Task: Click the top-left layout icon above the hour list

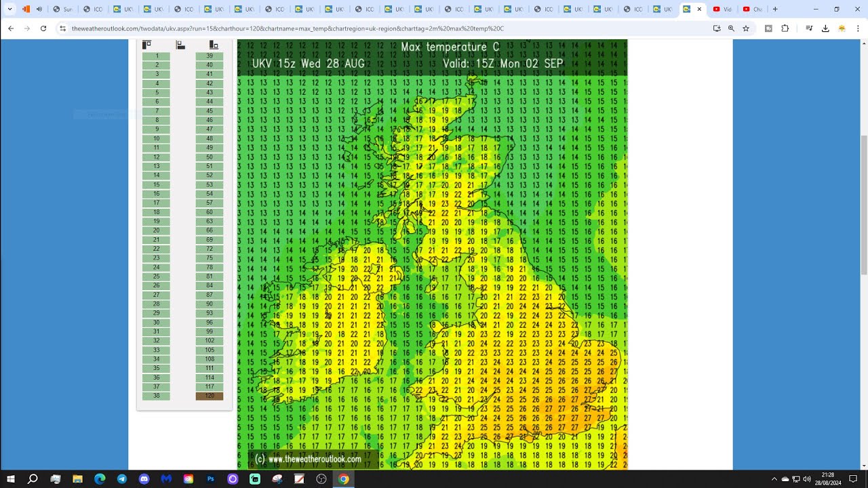Action: [x=146, y=45]
